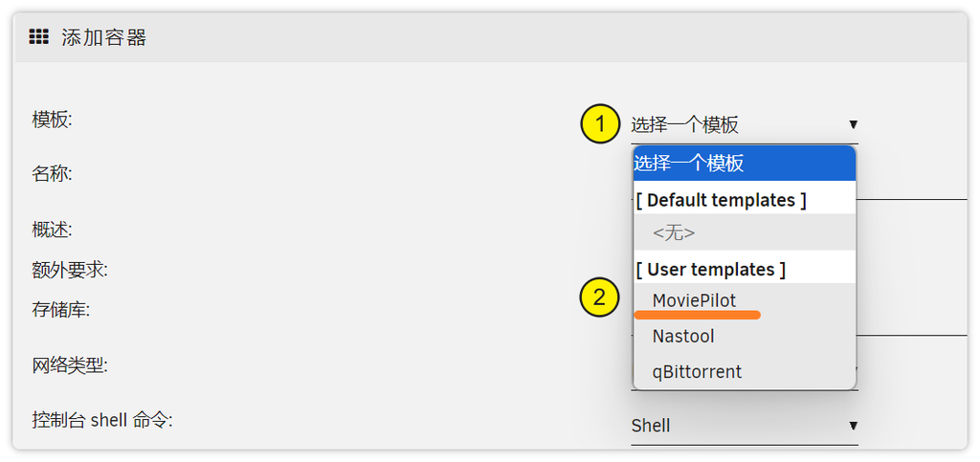980x462 pixels.
Task: Click the 网络类型 label
Action: 70,364
